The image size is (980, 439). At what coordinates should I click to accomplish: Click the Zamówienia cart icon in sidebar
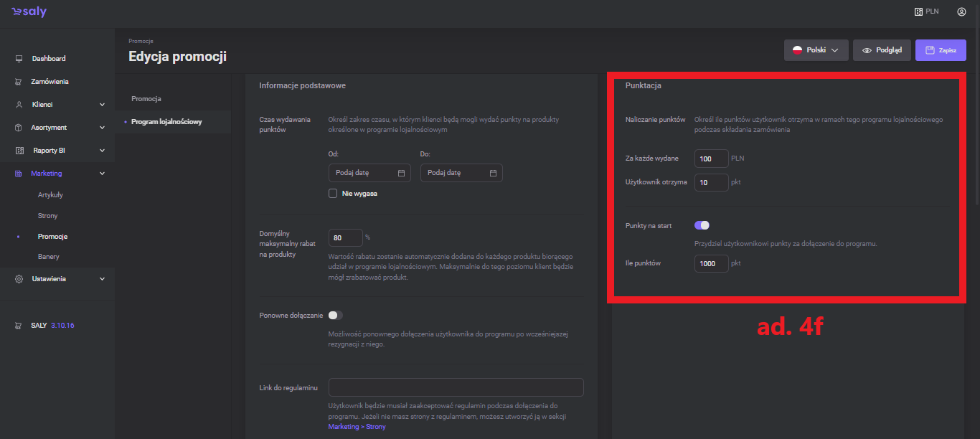19,82
